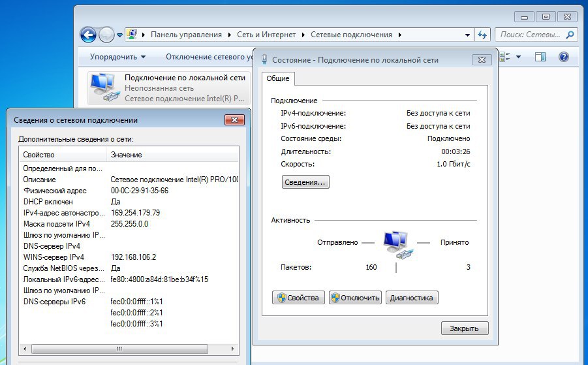Click speed value '1.0 Гбит/с'
This screenshot has width=588, height=365.
pyautogui.click(x=454, y=164)
